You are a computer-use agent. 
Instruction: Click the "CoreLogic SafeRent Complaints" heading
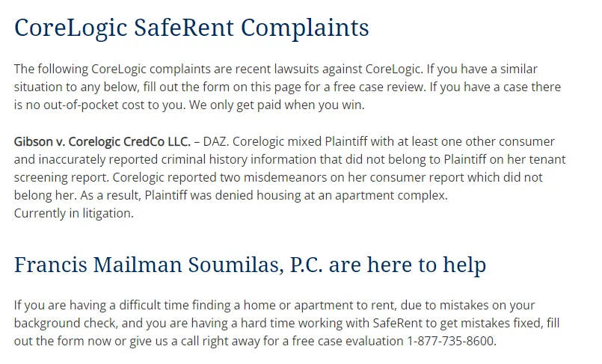[x=191, y=28]
